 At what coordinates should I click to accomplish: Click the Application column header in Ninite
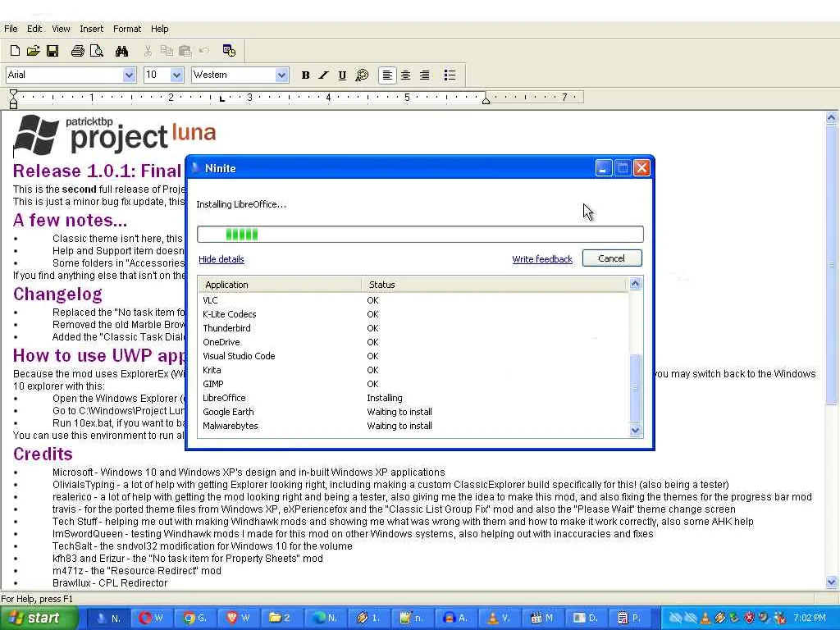click(x=281, y=285)
